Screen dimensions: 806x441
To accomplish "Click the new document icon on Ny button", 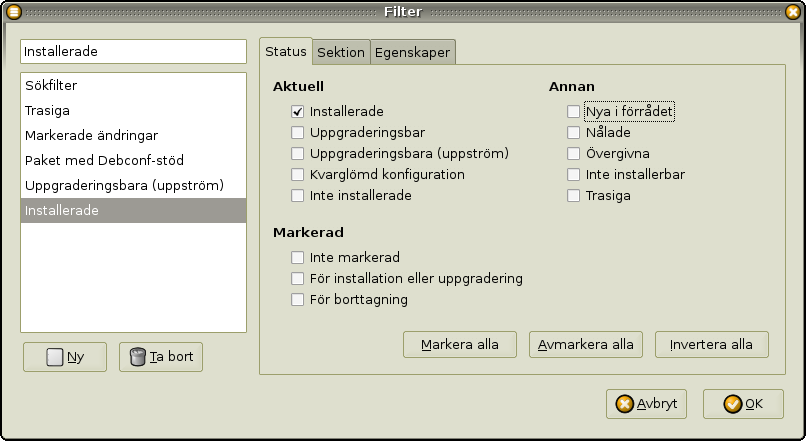I will [55, 357].
